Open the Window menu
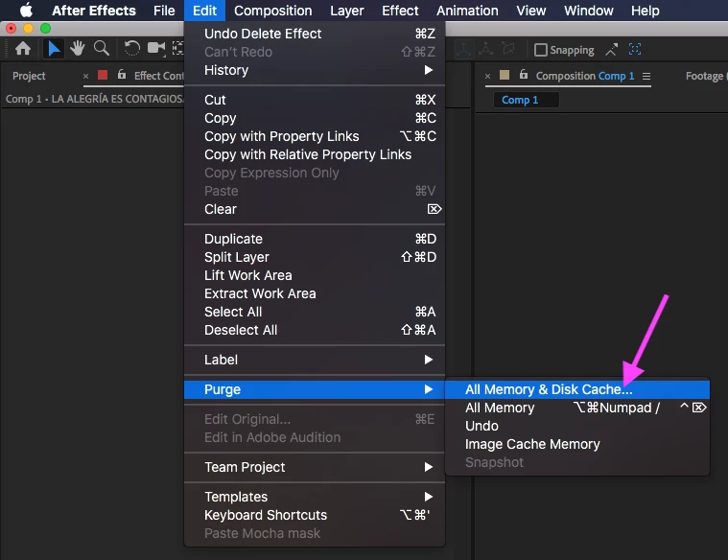 pos(589,11)
